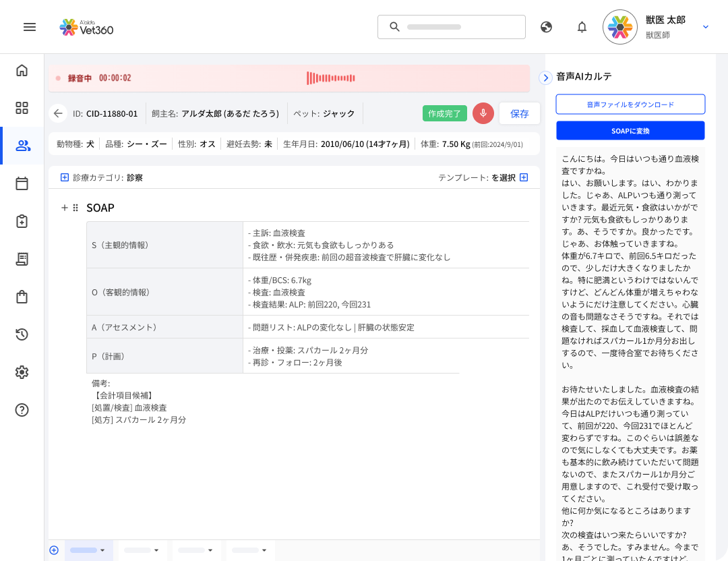Click the SOAPに変換 button
The height and width of the screenshot is (561, 728).
[x=630, y=131]
